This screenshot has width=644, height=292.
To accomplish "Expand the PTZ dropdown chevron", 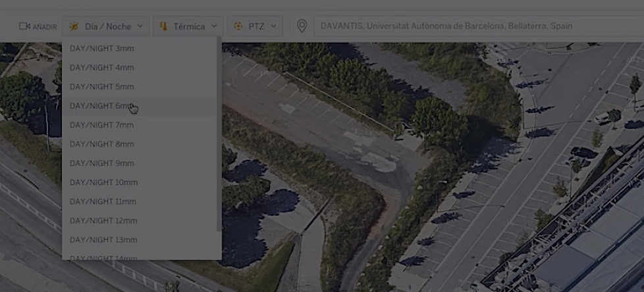I will point(273,26).
